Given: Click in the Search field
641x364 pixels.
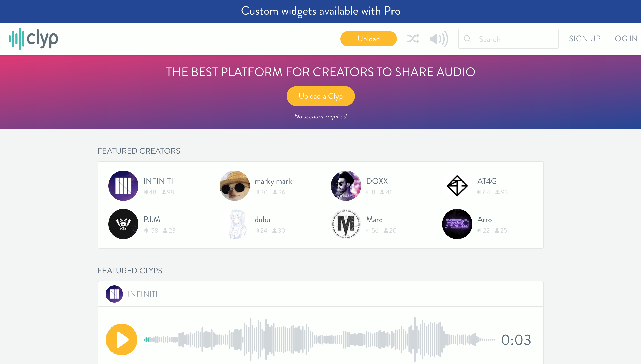Looking at the screenshot, I should click(x=514, y=39).
